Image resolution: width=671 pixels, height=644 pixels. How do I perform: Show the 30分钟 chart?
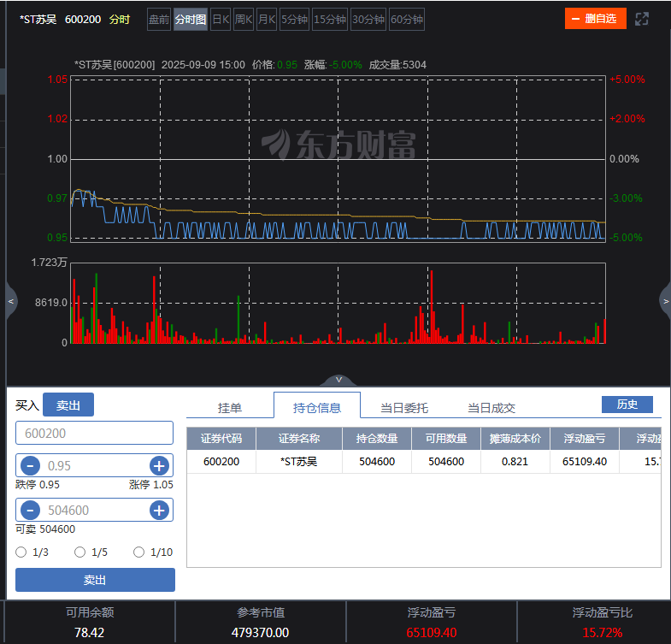368,20
